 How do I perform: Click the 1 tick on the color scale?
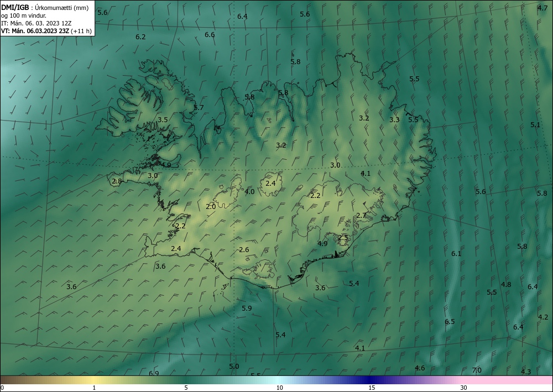(x=94, y=388)
